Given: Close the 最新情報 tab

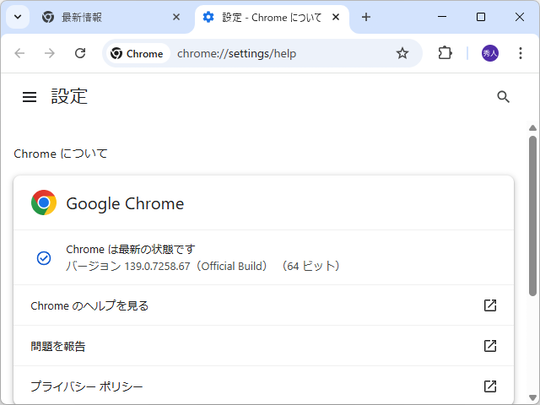Looking at the screenshot, I should (176, 17).
